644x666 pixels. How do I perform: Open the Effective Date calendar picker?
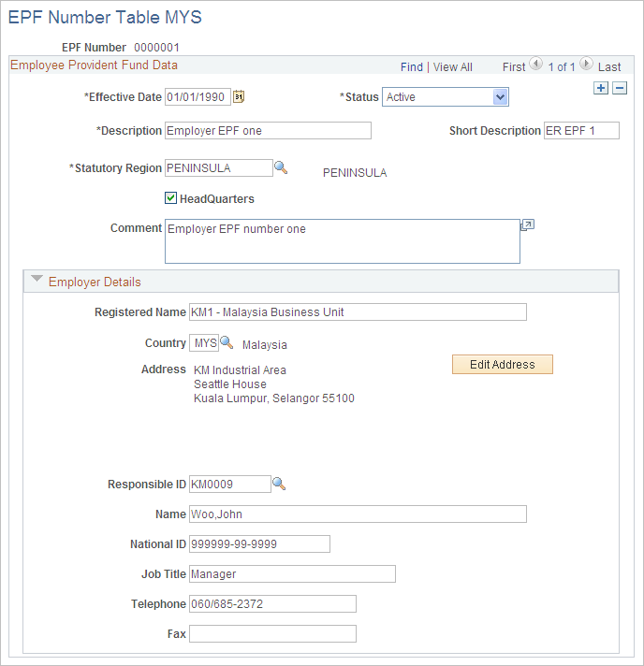point(239,97)
